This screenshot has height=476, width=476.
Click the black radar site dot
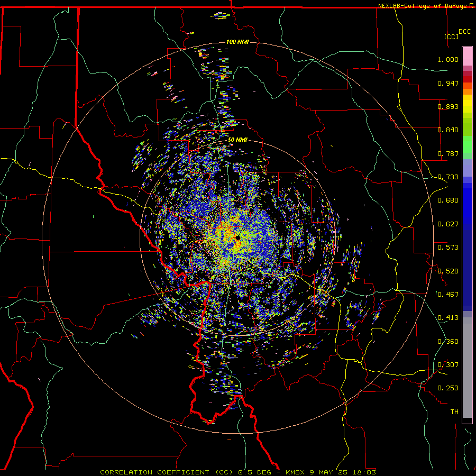(237, 237)
